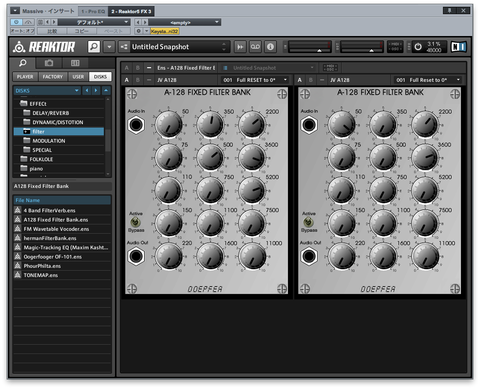Image resolution: width=480 pixels, height=389 pixels.
Task: Open left instrument Full RESET to 0 snapshot dropdown
Action: [x=255, y=80]
